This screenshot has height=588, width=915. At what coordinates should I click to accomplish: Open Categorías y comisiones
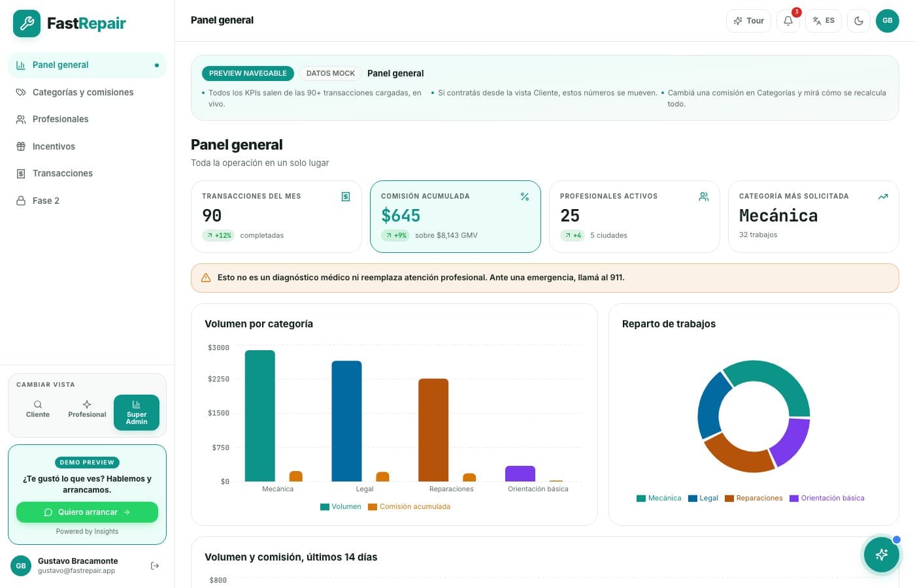[87, 92]
